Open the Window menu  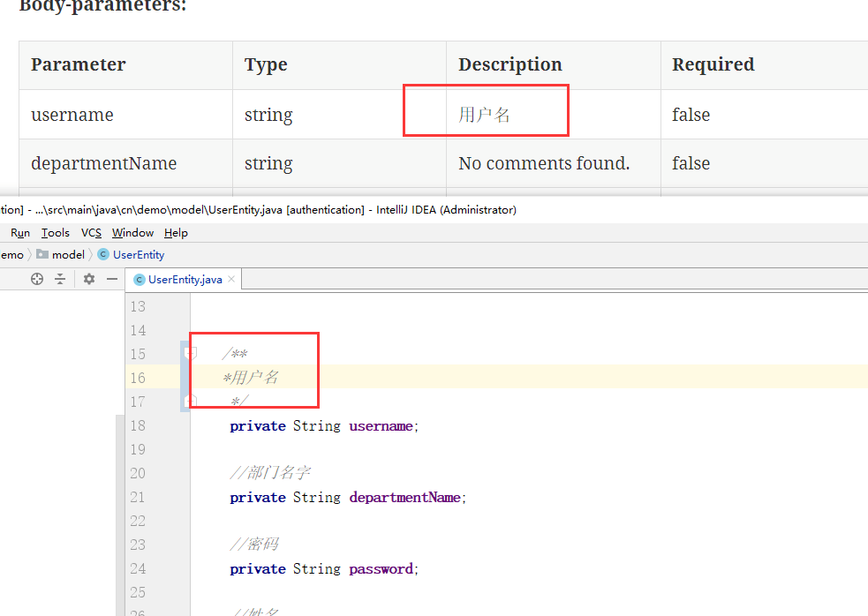coord(132,233)
